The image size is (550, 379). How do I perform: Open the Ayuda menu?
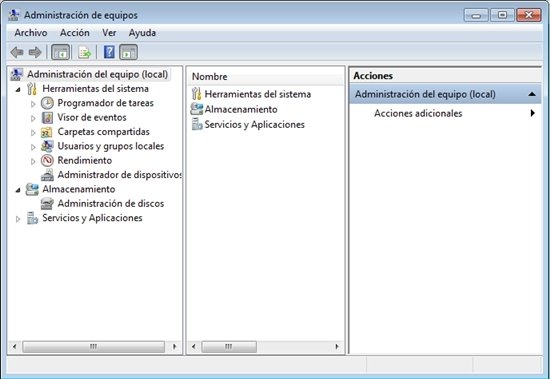point(142,33)
